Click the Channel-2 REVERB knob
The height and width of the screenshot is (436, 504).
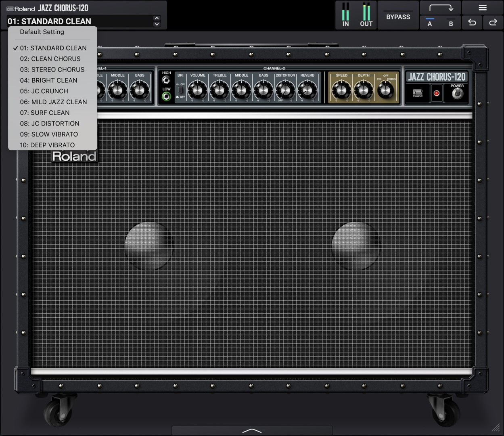pyautogui.click(x=307, y=90)
